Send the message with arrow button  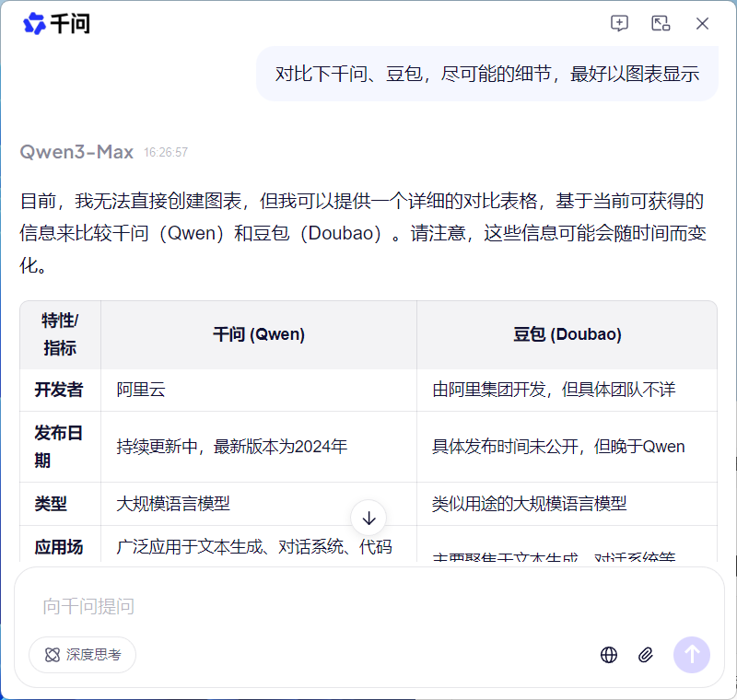pyautogui.click(x=692, y=655)
